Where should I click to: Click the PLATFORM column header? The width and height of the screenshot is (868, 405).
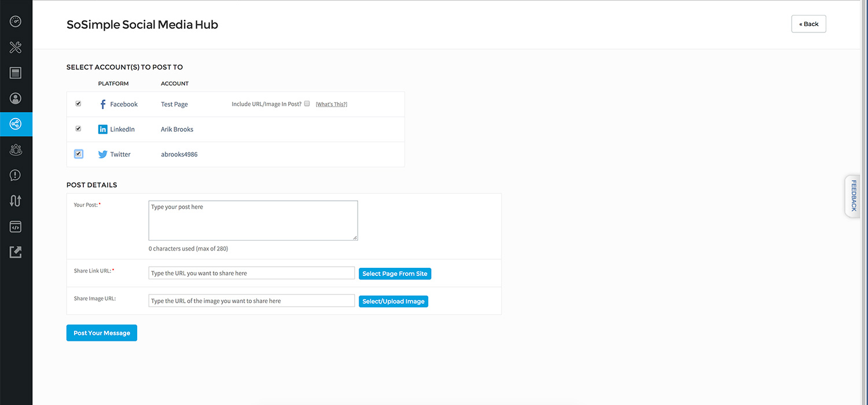point(113,83)
